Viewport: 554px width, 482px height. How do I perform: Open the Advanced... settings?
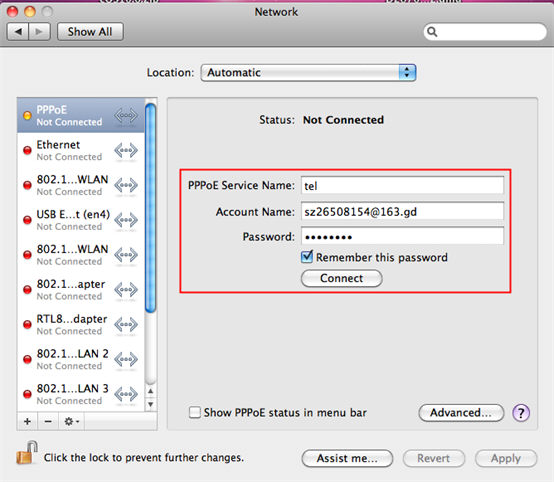[461, 412]
